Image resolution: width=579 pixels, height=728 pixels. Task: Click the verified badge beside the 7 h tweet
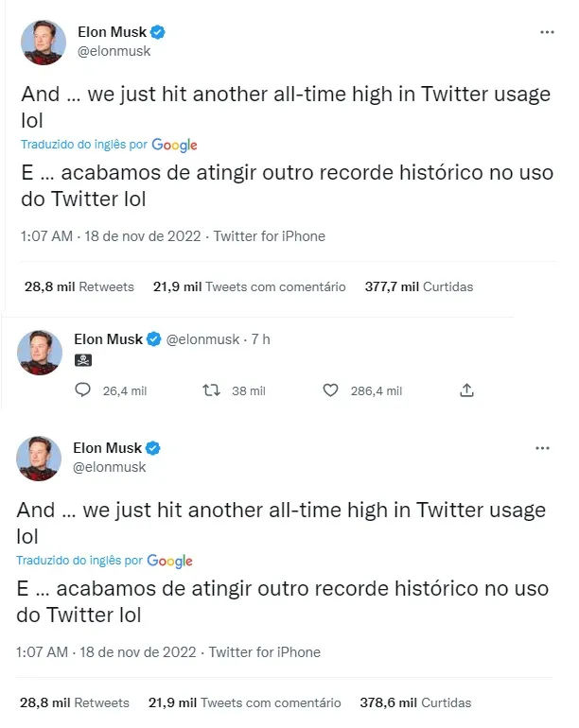tap(154, 339)
